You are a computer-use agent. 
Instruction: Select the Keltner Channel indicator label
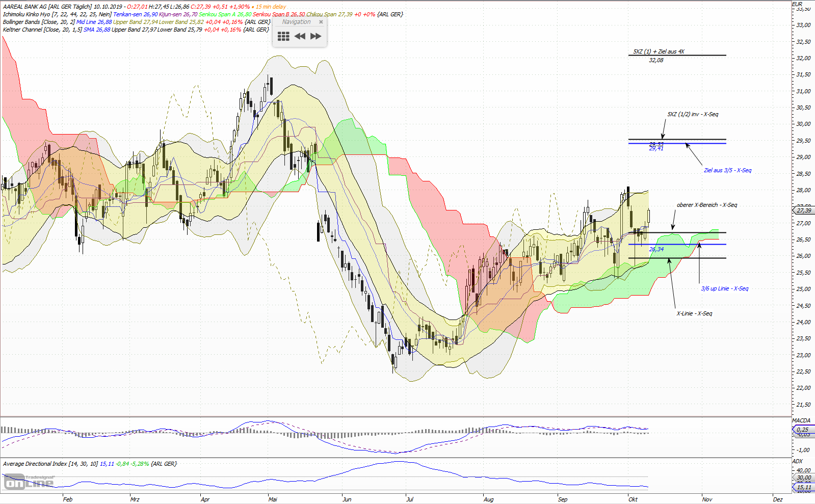42,30
